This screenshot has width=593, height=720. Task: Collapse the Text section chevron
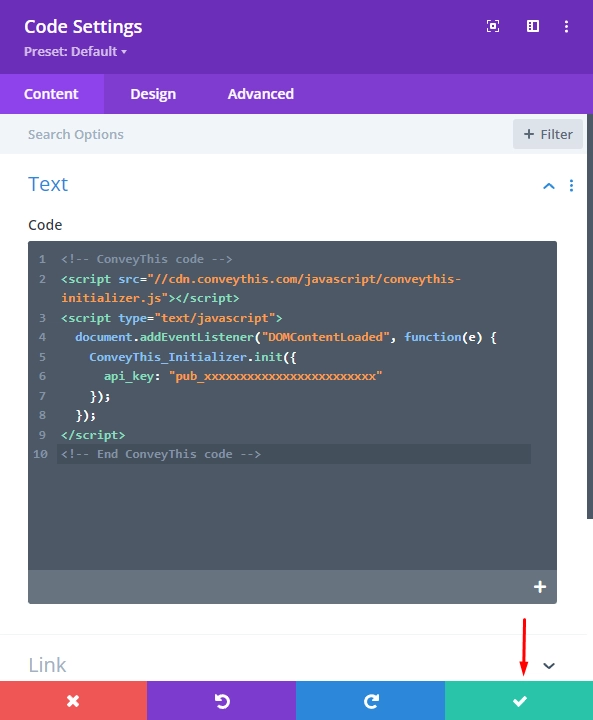click(x=549, y=186)
